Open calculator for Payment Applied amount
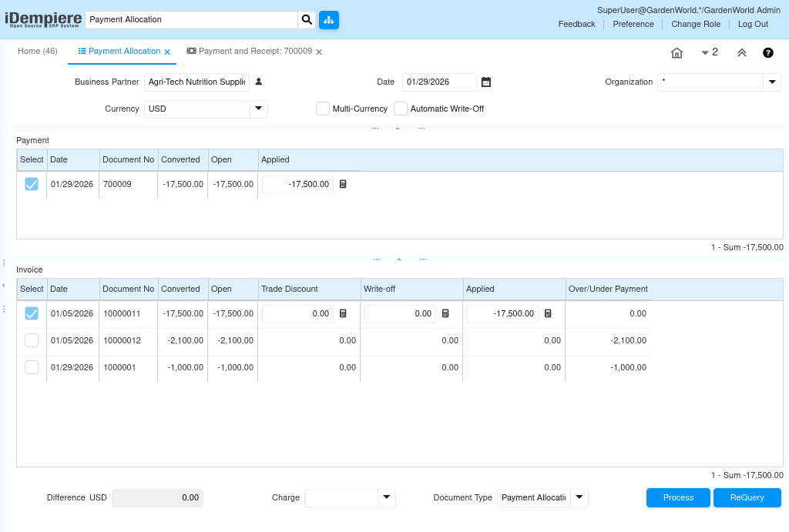The width and height of the screenshot is (789, 532). 344,185
